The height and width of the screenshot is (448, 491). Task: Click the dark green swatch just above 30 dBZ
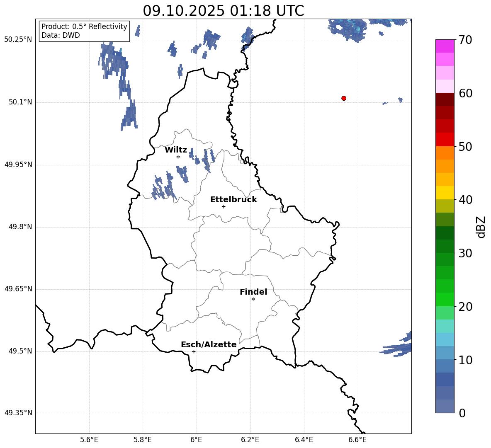pos(445,246)
